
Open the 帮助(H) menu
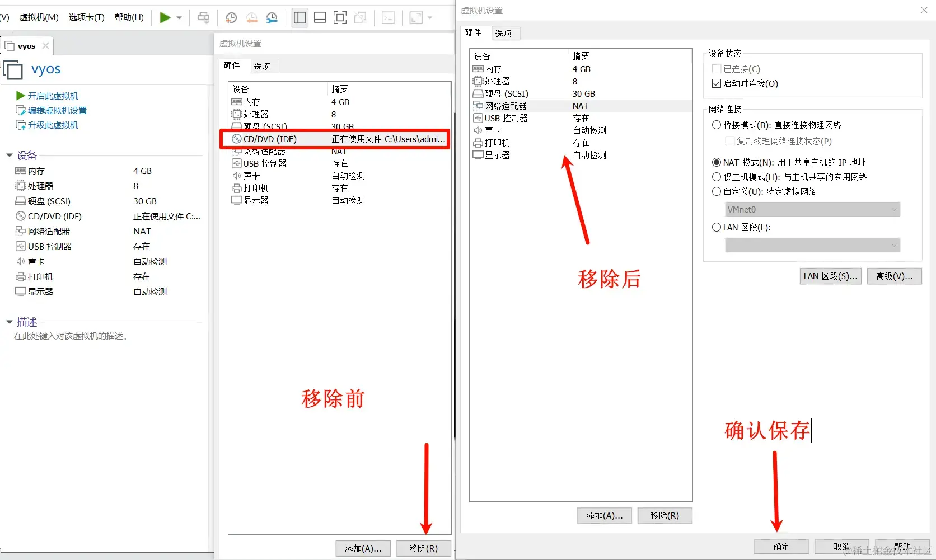(x=129, y=17)
